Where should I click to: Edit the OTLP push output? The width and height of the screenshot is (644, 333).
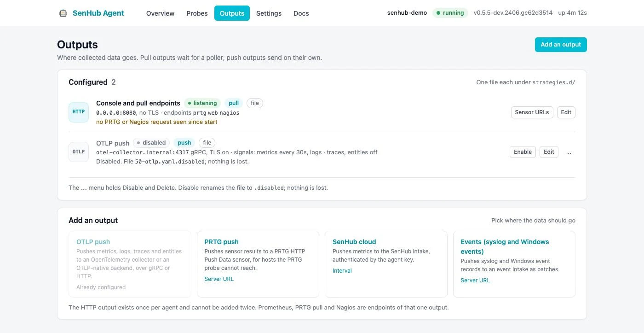coord(549,152)
